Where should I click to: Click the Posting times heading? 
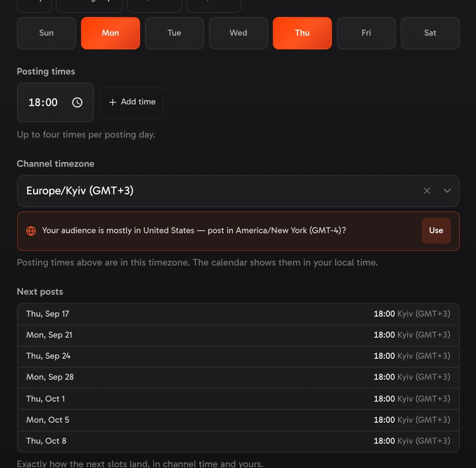pos(46,71)
